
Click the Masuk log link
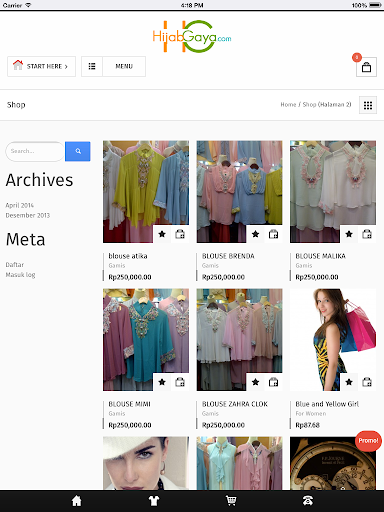[20, 275]
